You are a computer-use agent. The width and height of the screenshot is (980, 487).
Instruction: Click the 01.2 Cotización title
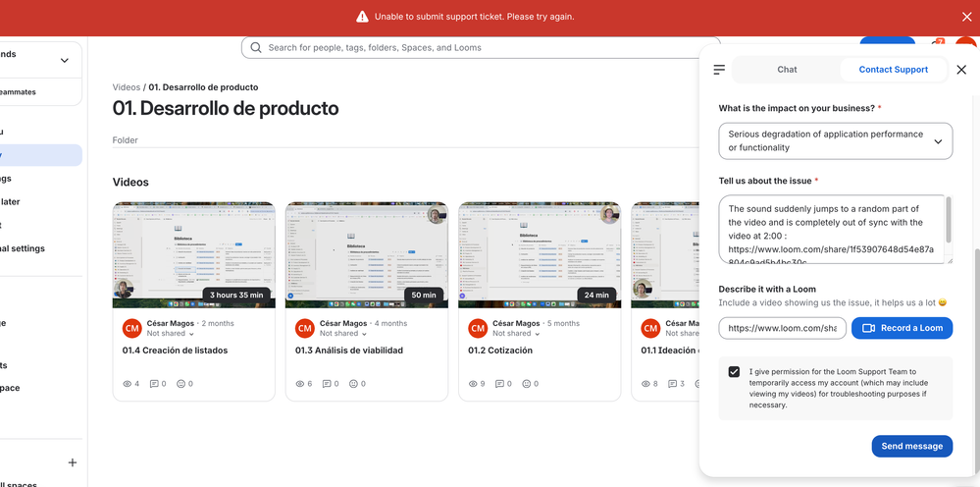coord(500,351)
